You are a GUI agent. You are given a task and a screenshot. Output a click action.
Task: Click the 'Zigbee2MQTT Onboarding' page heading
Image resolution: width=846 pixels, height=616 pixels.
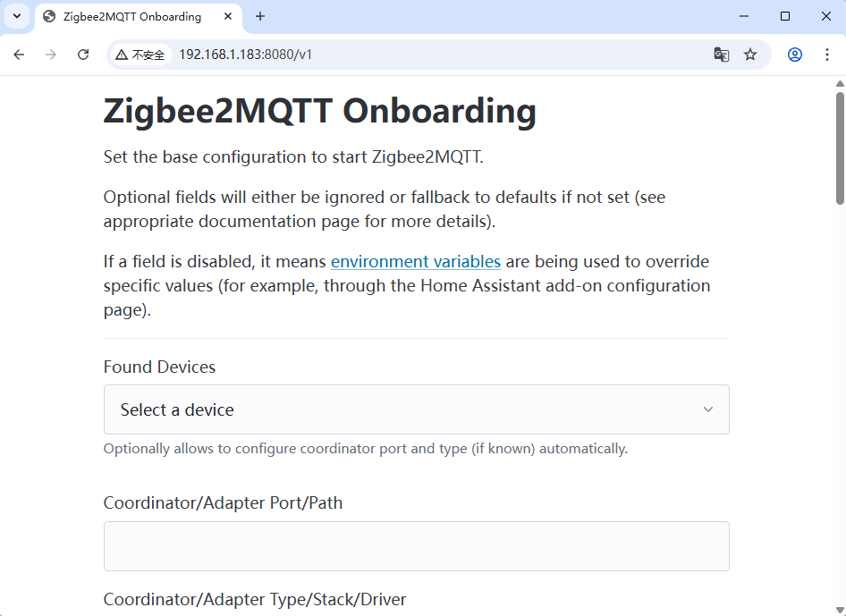(x=319, y=111)
